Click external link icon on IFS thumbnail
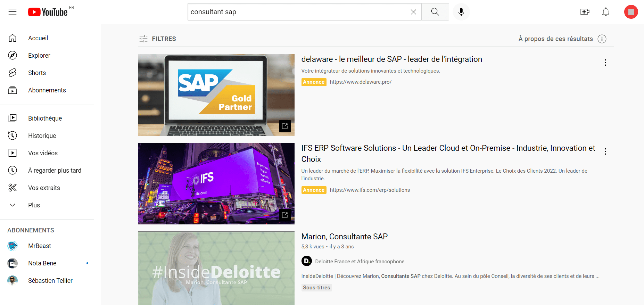644x305 pixels. tap(285, 215)
